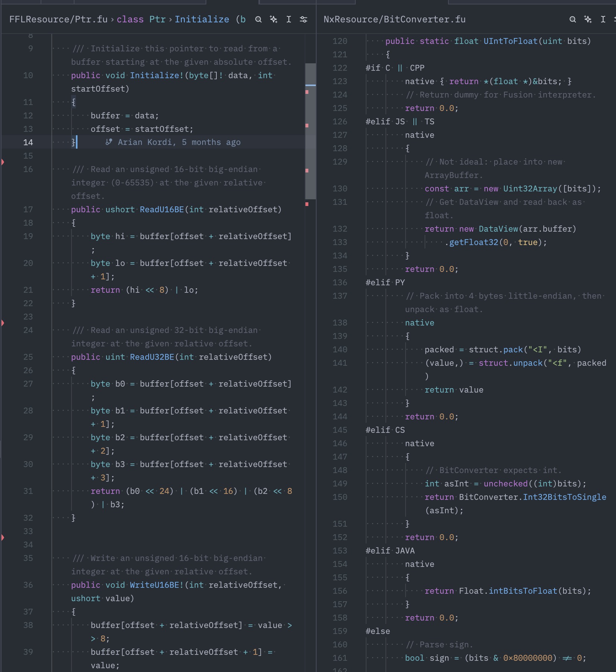Click the red git diff marker near line 15

click(3, 162)
